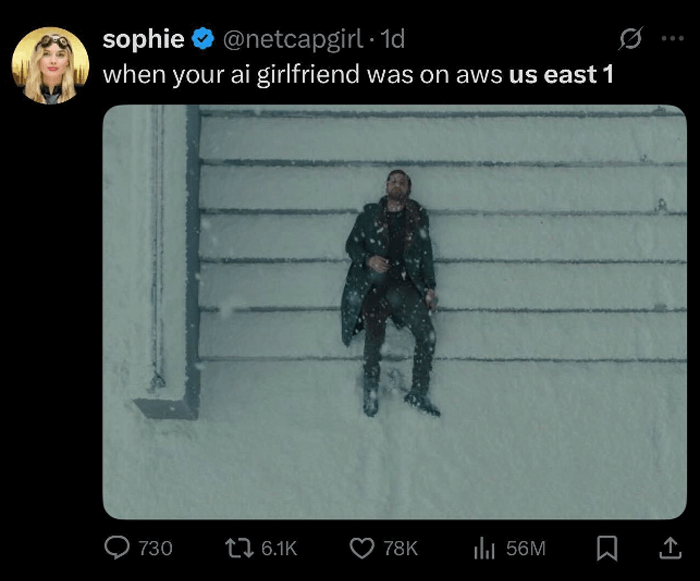Viewport: 700px width, 581px height.
Task: Open the three-dot more options menu
Action: coord(673,38)
